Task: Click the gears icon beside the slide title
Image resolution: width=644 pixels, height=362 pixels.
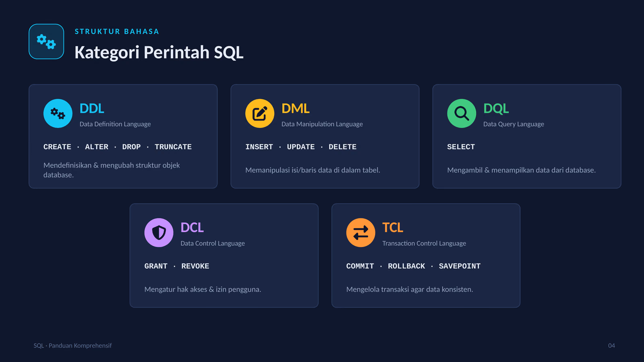Action: pyautogui.click(x=46, y=41)
